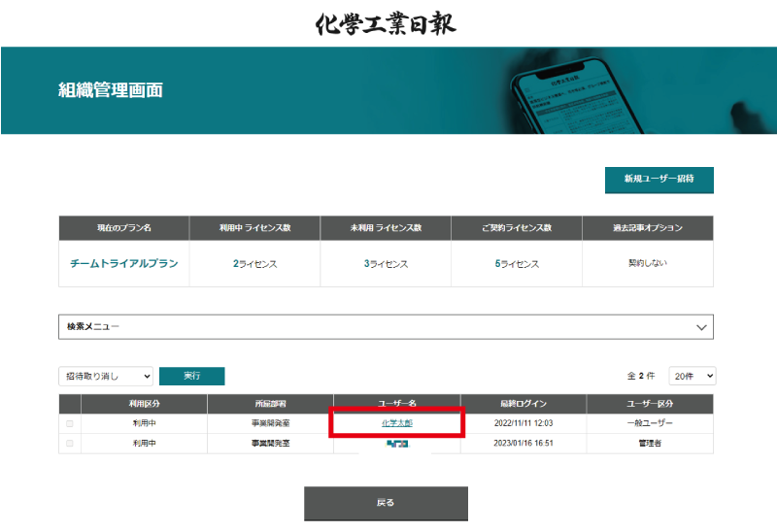This screenshot has height=532, width=777.
Task: Click the 2023/01/16 16:51 login date cell
Action: point(524,443)
